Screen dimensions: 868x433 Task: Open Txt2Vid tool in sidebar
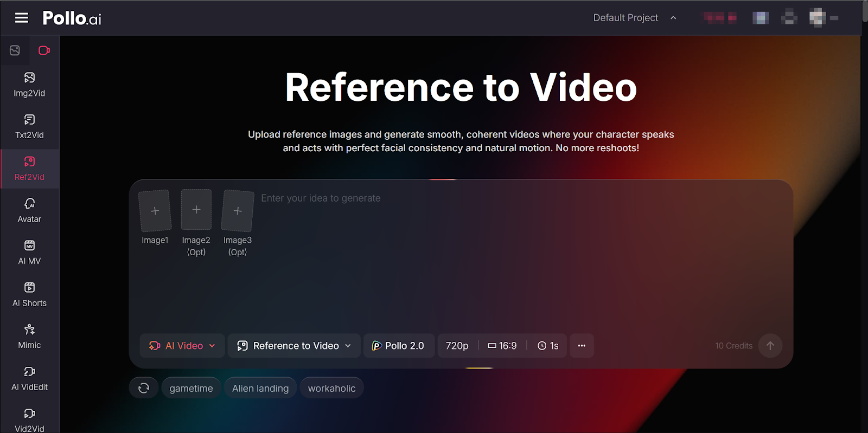(x=29, y=126)
